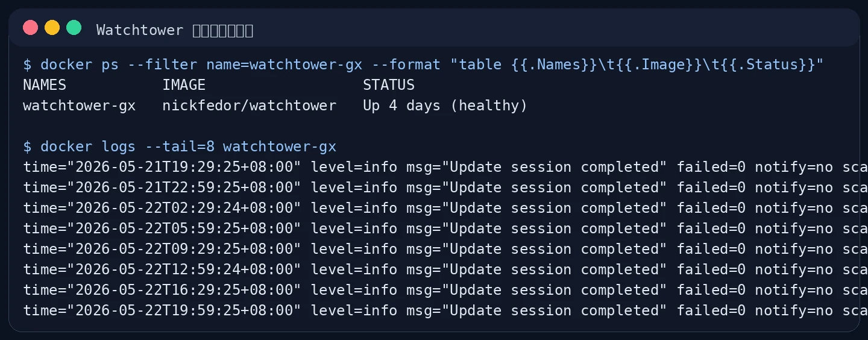Select the log entry timestamped 2026-05-22T02:29:24

click(445, 208)
